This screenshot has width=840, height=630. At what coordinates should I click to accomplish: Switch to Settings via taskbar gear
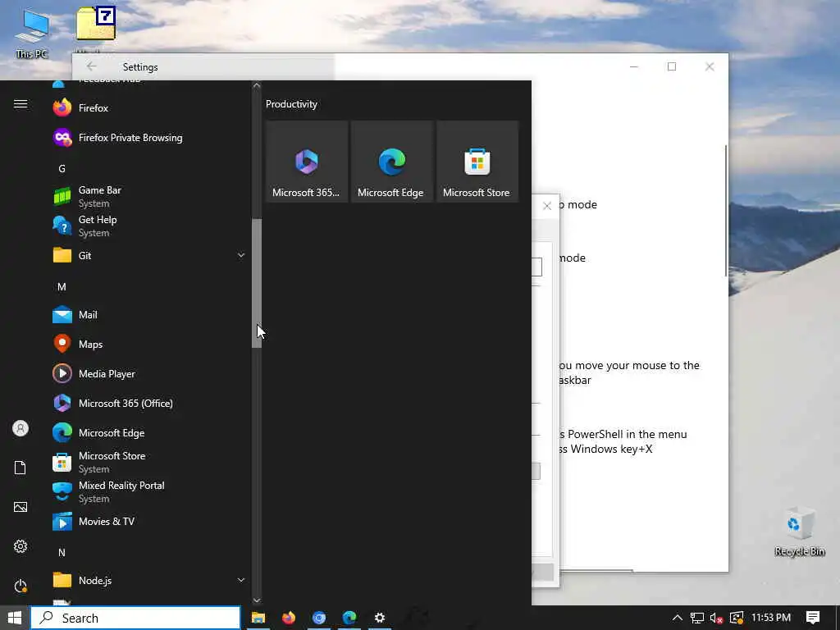pos(379,618)
